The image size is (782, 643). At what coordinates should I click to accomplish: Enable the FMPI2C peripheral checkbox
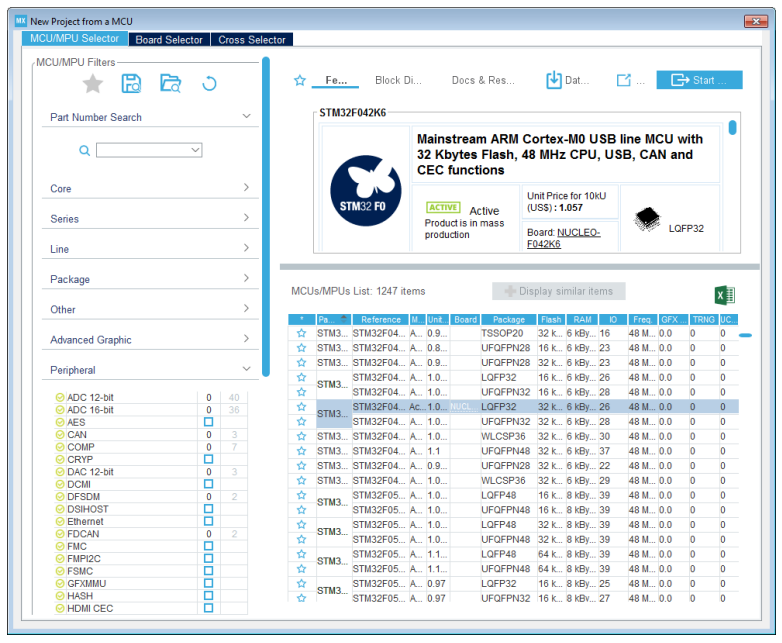(x=208, y=559)
